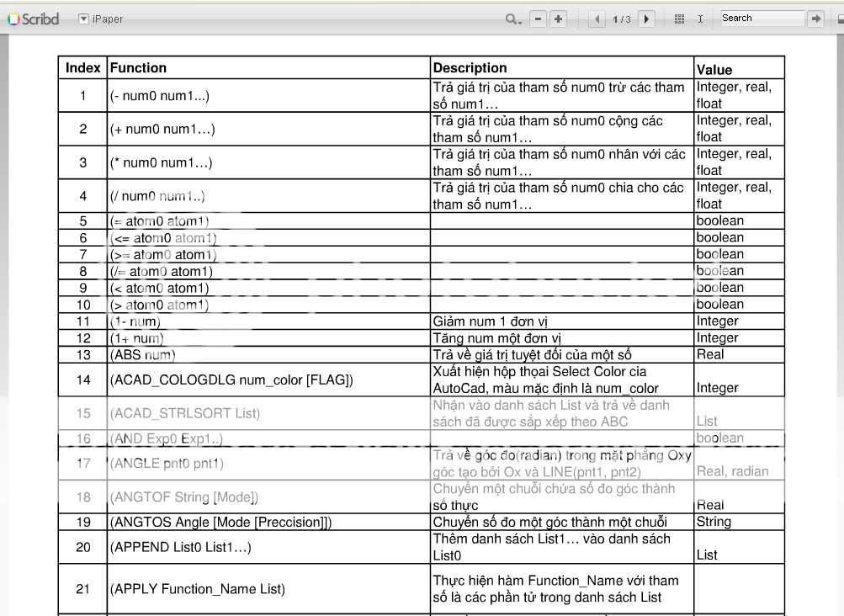Select the cell "(<= atom0 atom1)"
844x616 pixels.
coord(268,238)
